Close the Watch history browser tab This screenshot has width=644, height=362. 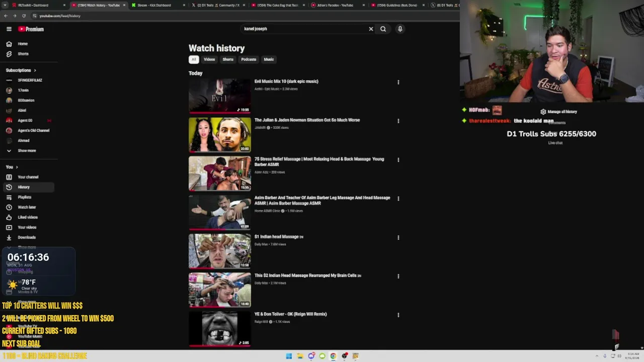[124, 5]
